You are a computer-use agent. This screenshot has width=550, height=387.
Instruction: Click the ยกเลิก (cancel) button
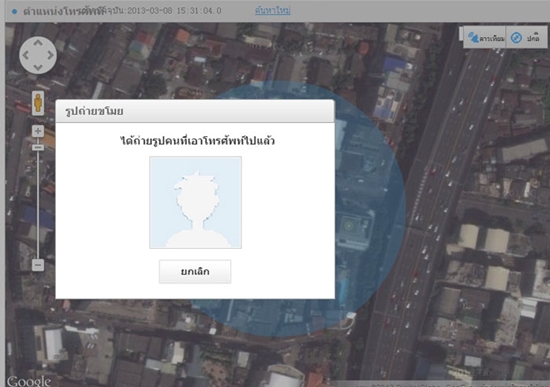point(195,271)
